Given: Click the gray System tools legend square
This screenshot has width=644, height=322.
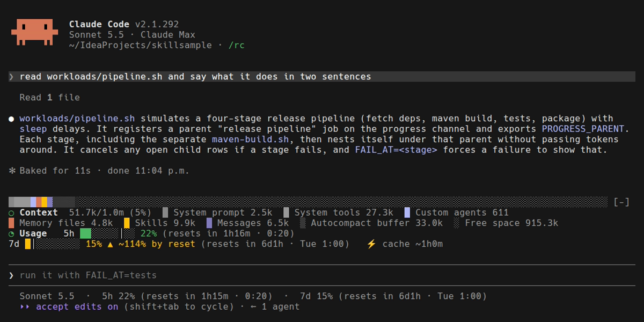Looking at the screenshot, I should tap(286, 213).
